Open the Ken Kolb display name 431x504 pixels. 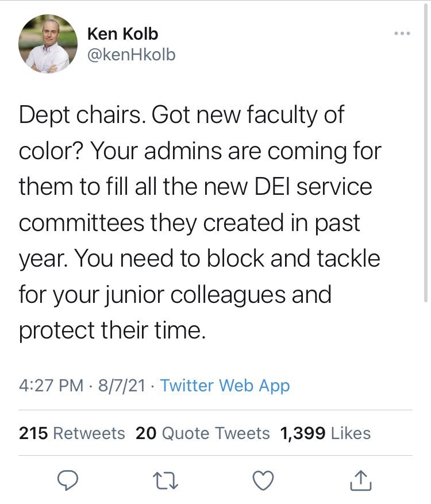pyautogui.click(x=122, y=34)
